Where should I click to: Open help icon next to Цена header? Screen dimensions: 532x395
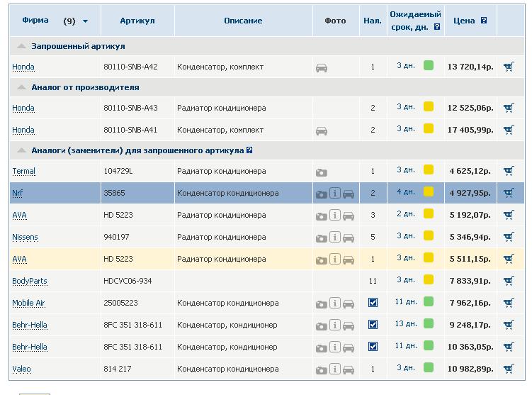tap(484, 21)
